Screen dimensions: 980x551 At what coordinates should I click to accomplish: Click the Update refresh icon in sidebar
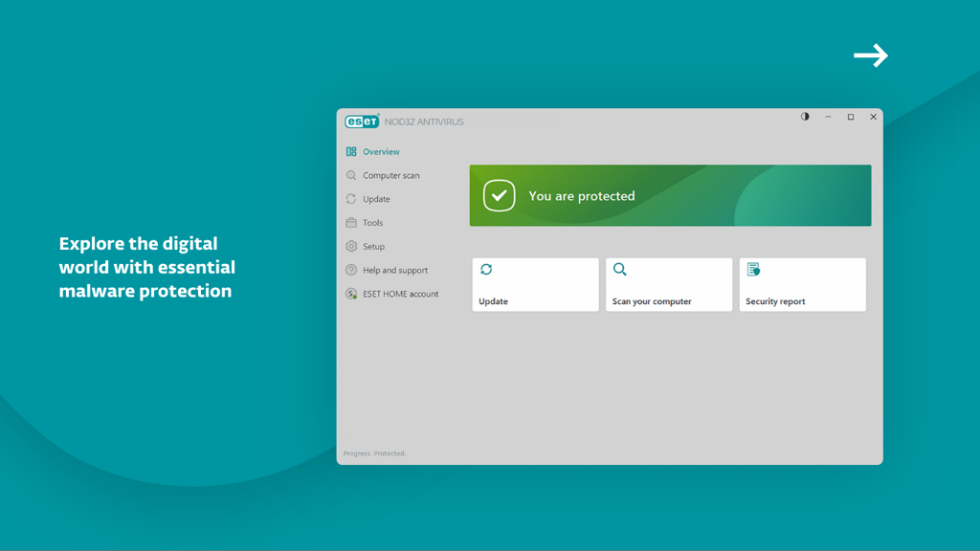click(351, 199)
